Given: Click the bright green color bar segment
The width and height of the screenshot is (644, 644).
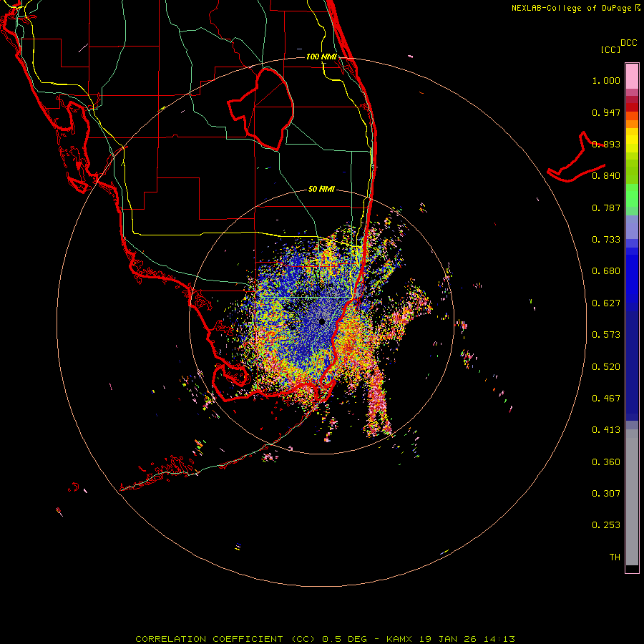Looking at the screenshot, I should [632, 195].
